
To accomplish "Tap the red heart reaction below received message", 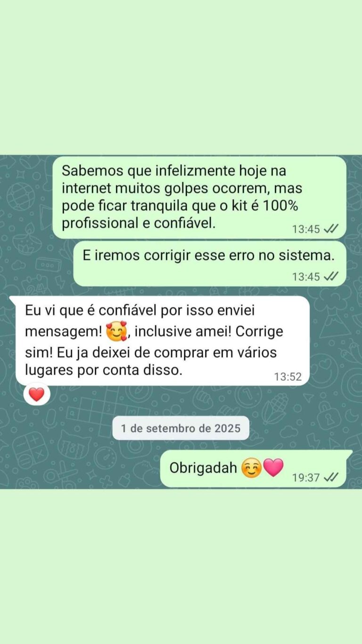I will (x=37, y=394).
